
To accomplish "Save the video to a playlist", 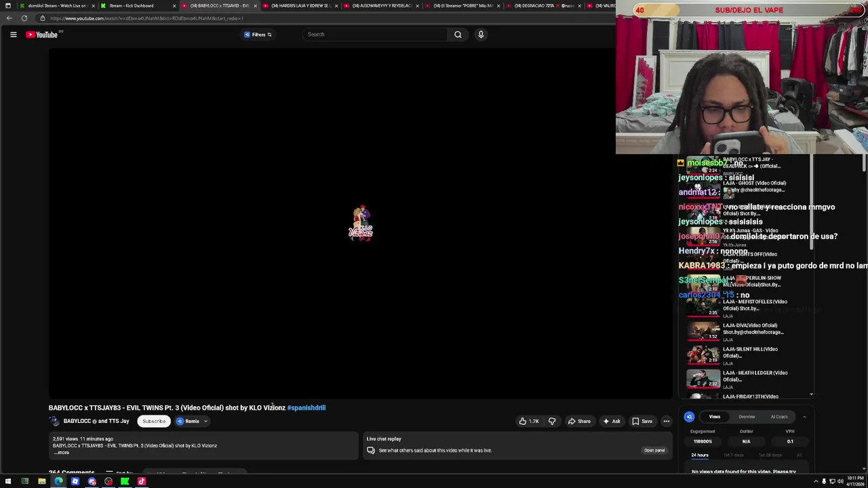I will point(642,421).
